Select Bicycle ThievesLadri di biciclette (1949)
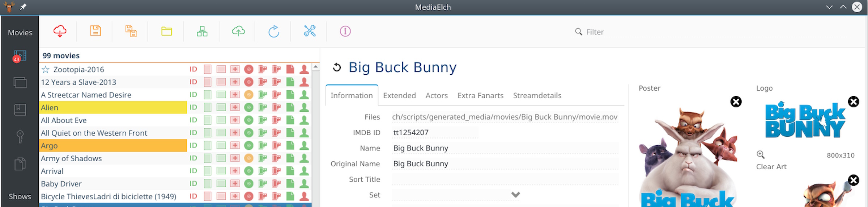The width and height of the screenshot is (868, 207). 109,196
